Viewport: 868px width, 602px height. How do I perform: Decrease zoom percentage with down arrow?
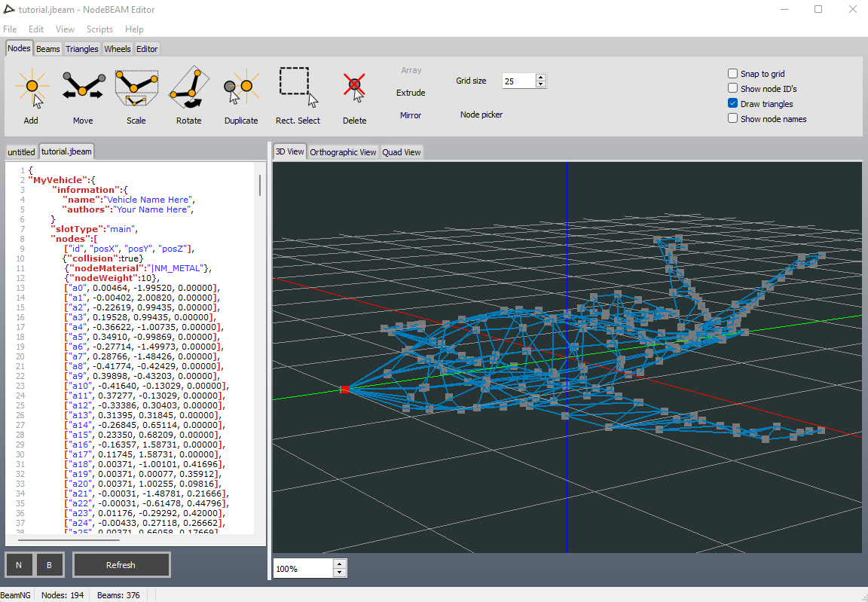click(x=340, y=573)
